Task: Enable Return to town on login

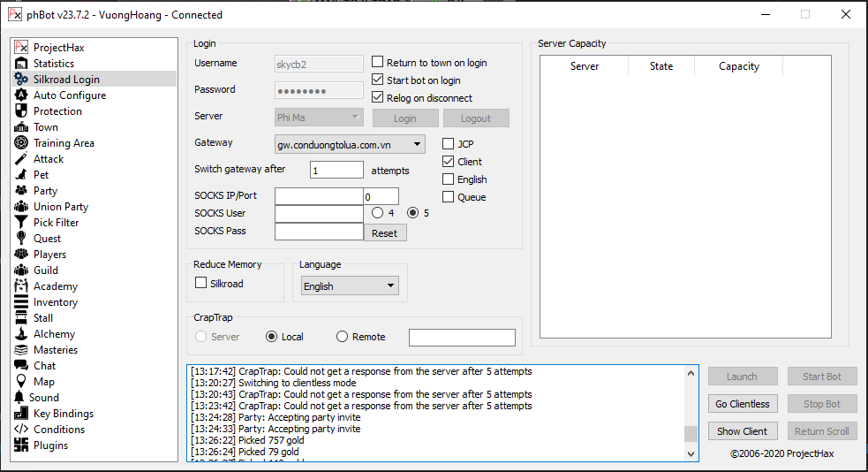Action: [x=378, y=63]
